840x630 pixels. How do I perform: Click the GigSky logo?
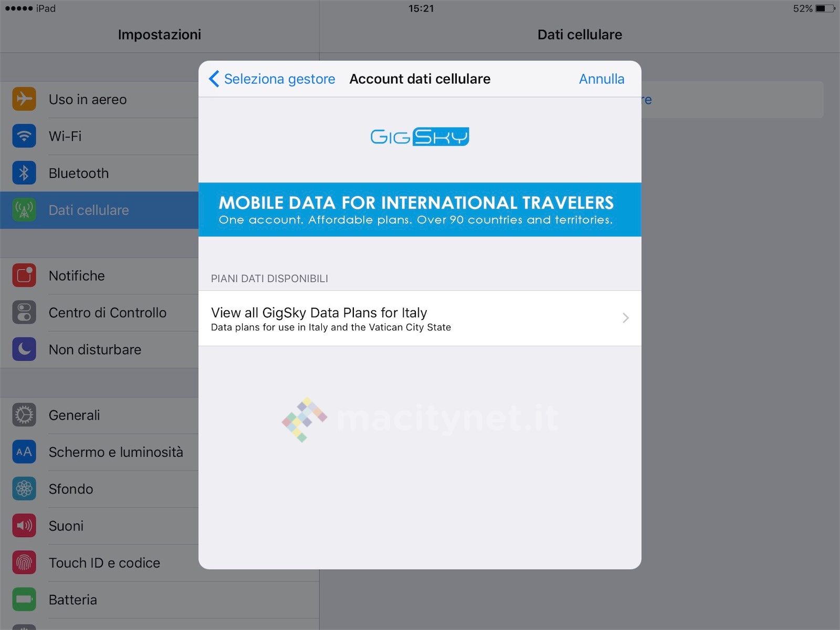(x=419, y=136)
